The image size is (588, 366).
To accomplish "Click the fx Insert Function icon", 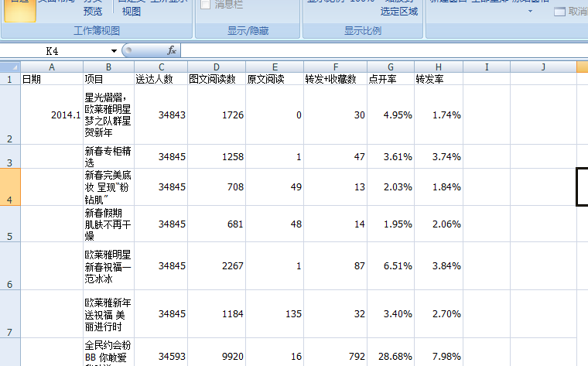I will click(172, 50).
